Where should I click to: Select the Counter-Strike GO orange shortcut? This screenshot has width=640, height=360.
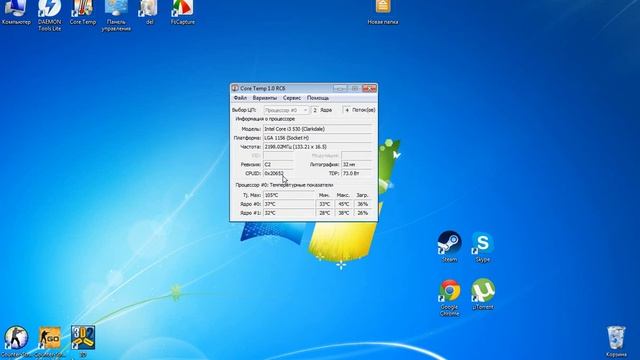tap(49, 341)
